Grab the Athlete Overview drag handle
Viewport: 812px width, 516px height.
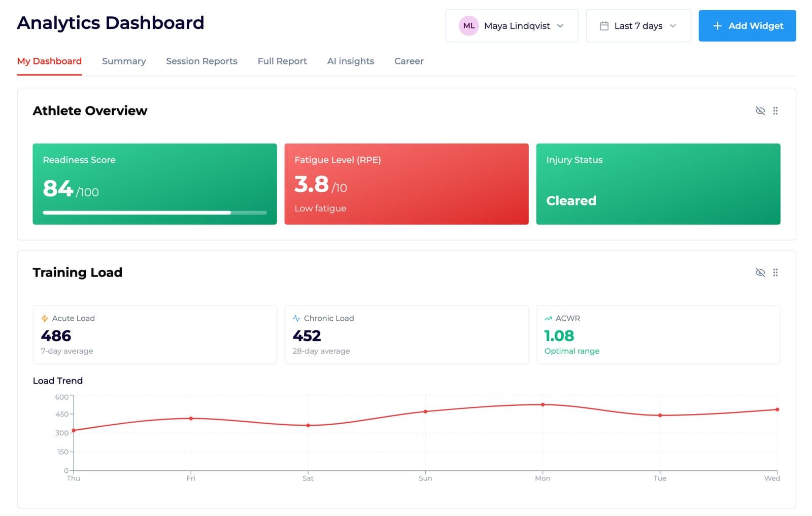(x=775, y=111)
